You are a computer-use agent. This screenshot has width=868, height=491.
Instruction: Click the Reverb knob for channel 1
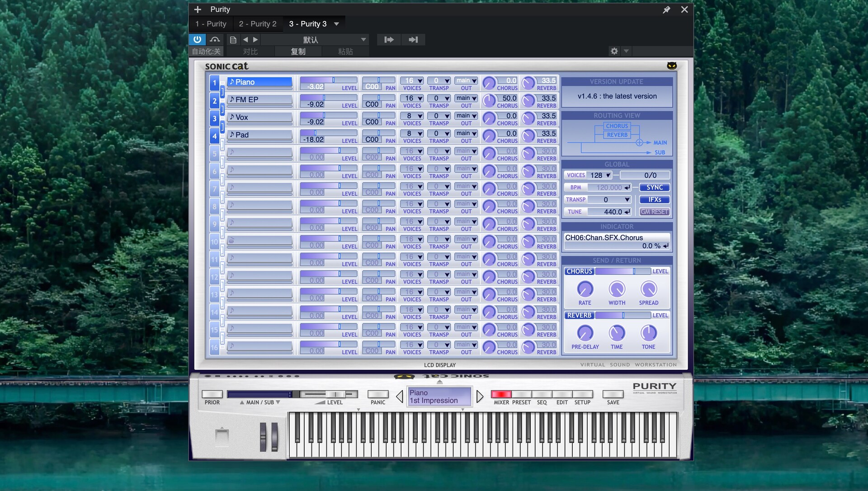(x=528, y=83)
